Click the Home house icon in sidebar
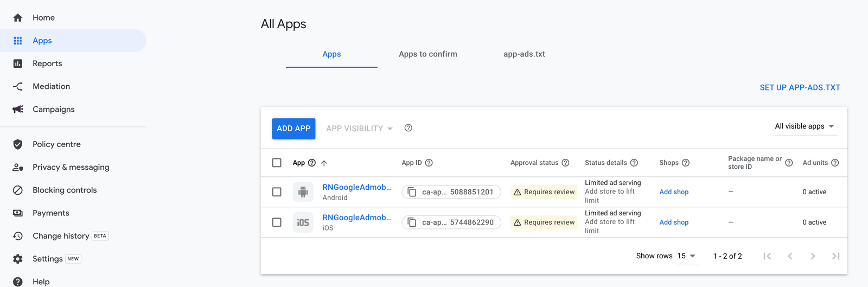Screen dimensions: 868x287 [x=18, y=18]
